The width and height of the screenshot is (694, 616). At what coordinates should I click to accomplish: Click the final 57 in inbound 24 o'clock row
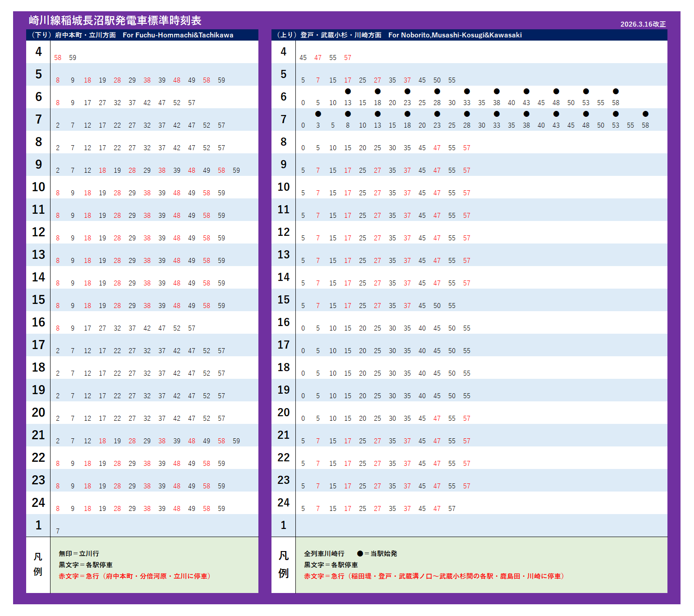click(452, 509)
